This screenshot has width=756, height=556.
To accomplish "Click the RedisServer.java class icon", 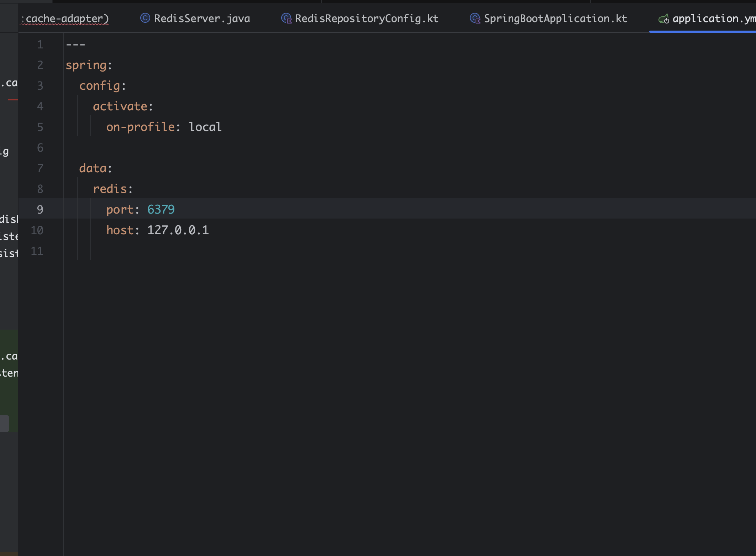I will coord(145,18).
